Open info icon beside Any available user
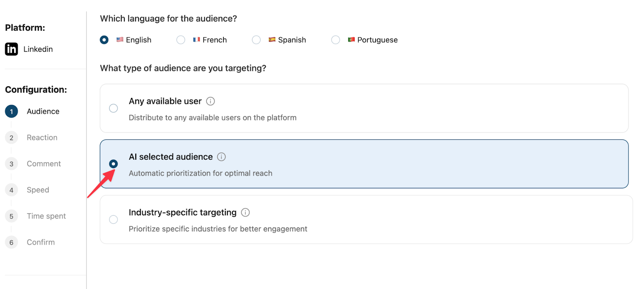The width and height of the screenshot is (644, 289). [x=211, y=101]
